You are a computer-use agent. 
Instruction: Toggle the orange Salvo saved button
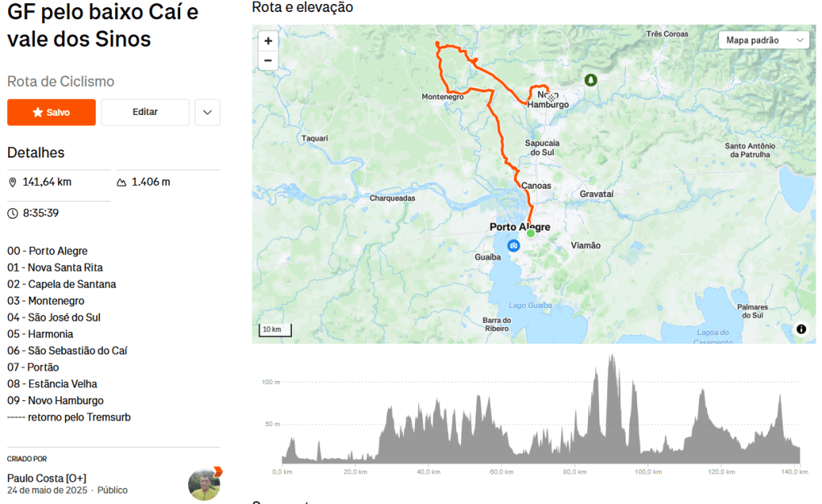[51, 113]
